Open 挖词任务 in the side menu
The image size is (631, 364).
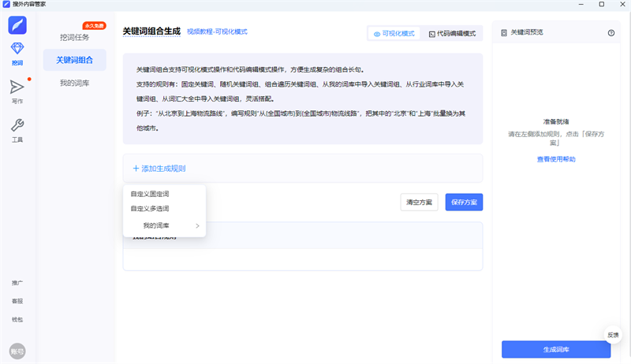coord(74,37)
